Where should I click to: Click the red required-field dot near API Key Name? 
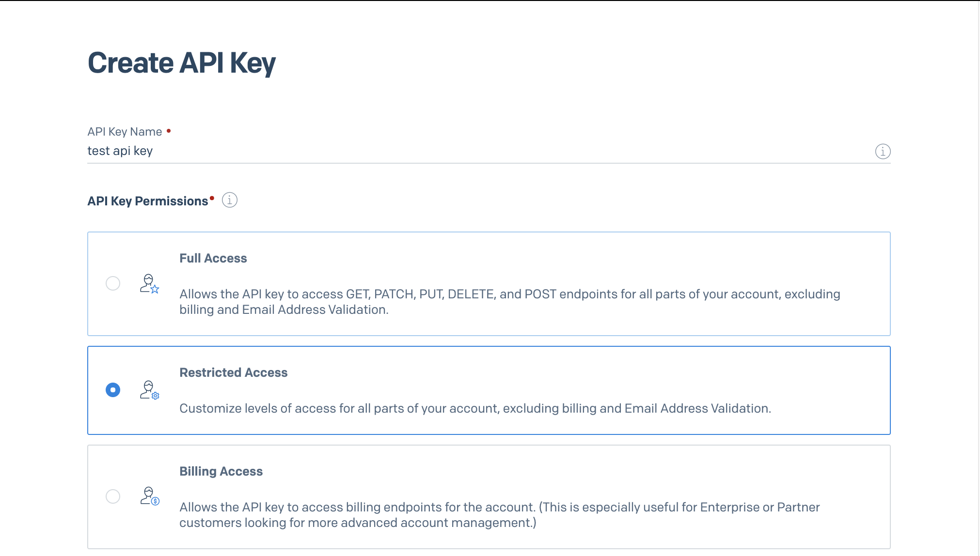tap(169, 130)
